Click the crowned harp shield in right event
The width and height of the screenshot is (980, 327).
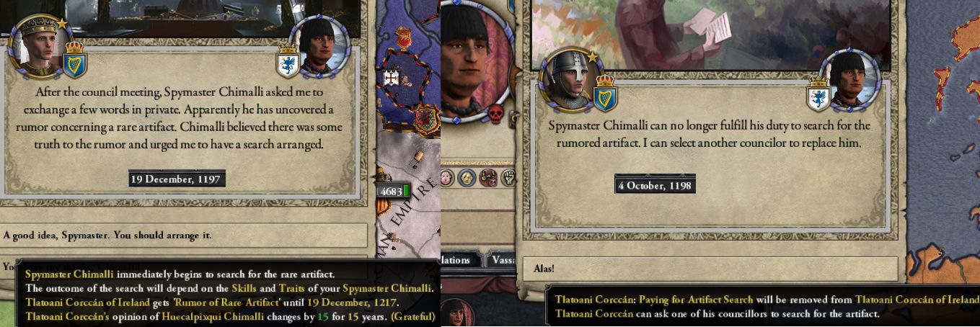point(605,93)
